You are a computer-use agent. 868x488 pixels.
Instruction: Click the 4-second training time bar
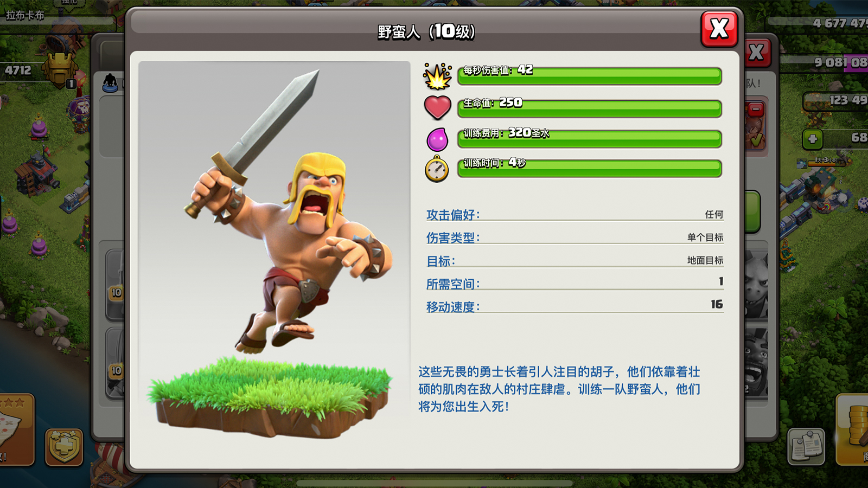pos(590,168)
